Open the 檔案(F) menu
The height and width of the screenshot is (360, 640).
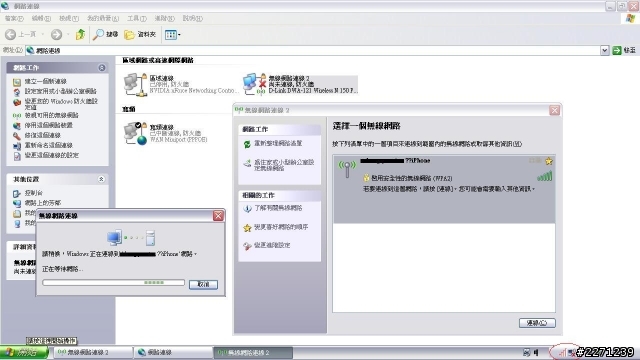(14, 18)
